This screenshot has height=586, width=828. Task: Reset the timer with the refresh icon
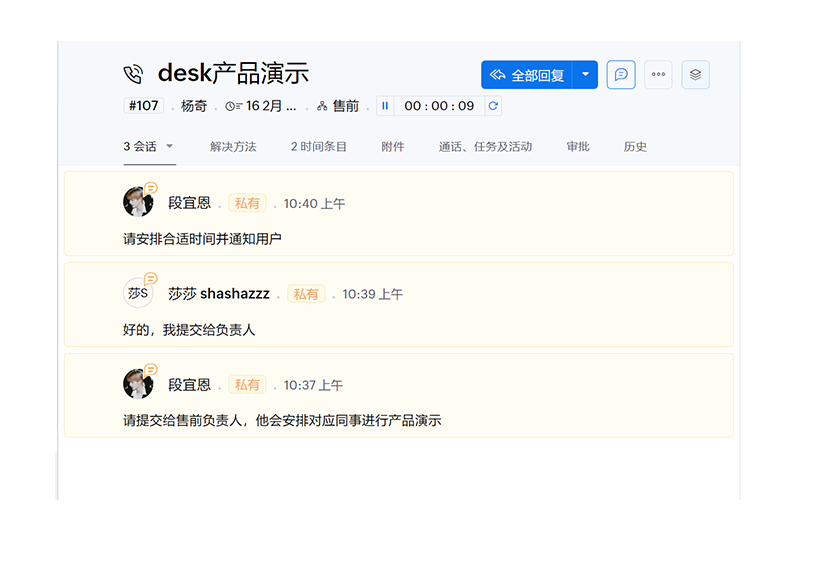pyautogui.click(x=493, y=106)
